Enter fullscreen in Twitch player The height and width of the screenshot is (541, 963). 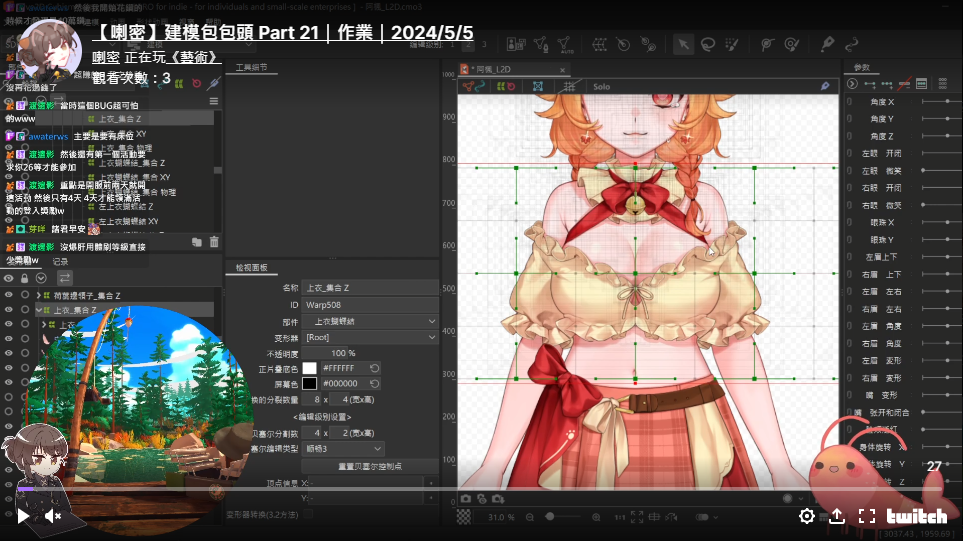point(867,516)
